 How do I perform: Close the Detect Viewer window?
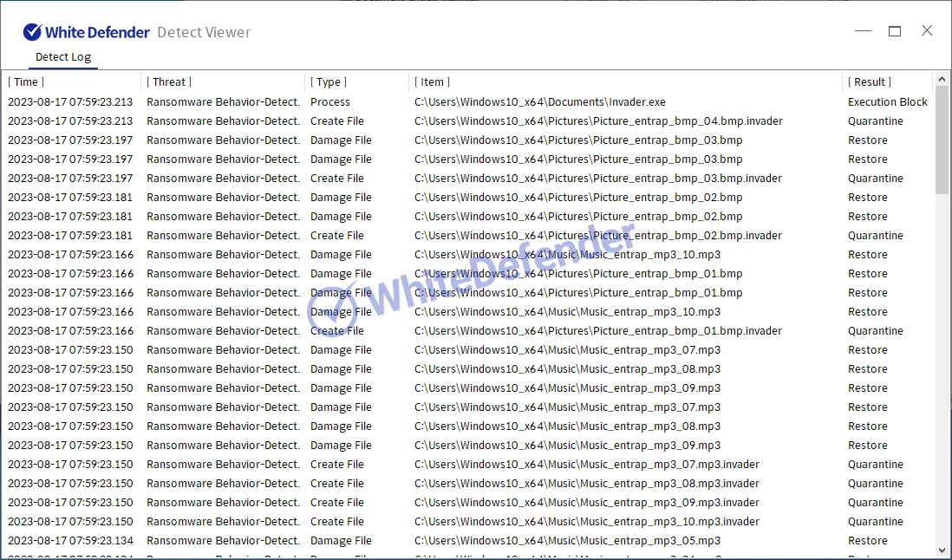(x=927, y=31)
